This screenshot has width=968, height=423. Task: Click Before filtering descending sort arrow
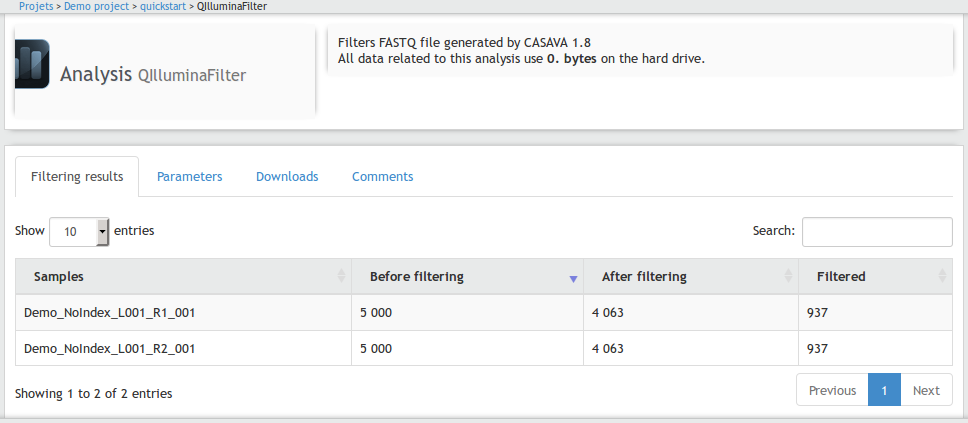point(573,279)
